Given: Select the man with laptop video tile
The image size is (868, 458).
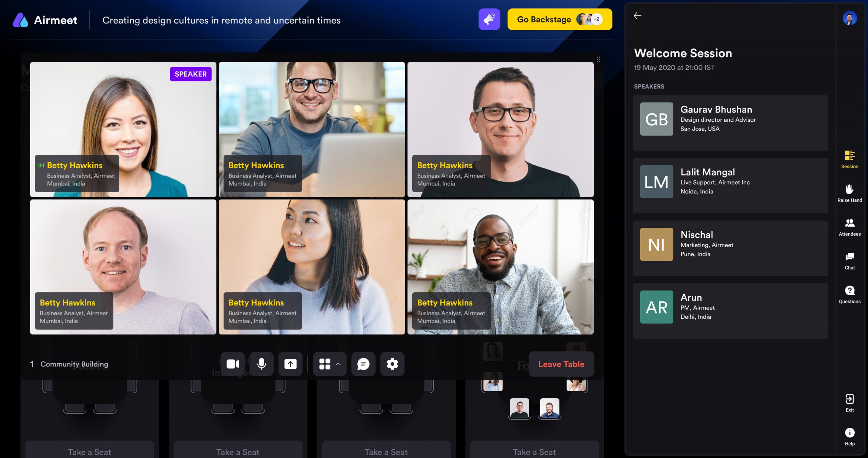Looking at the screenshot, I should pyautogui.click(x=312, y=129).
